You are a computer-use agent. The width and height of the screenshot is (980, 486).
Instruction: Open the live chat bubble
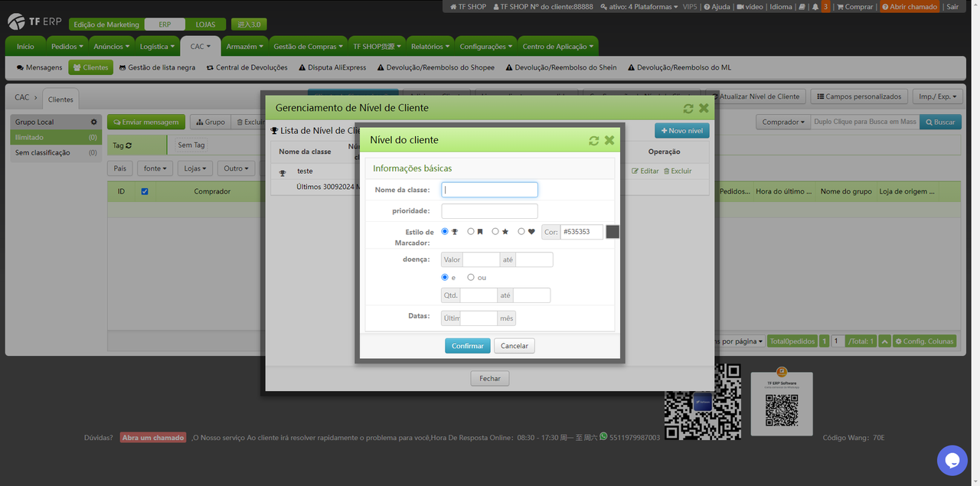point(952,460)
